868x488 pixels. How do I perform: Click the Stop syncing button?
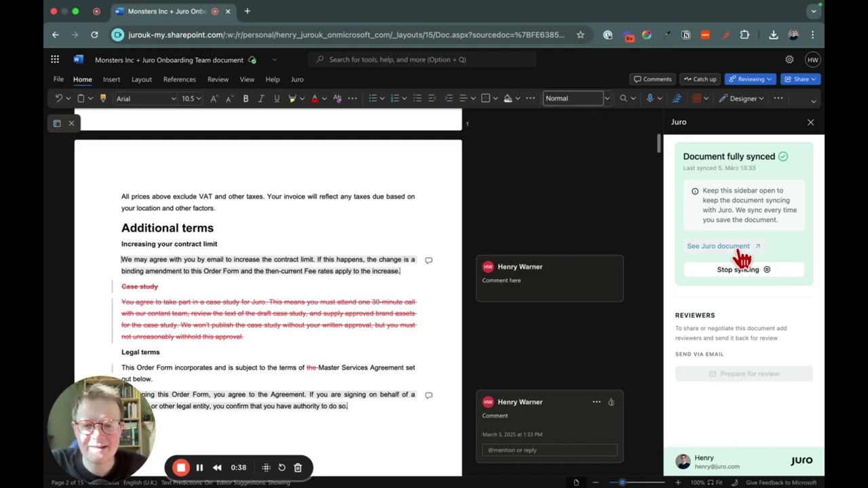click(743, 269)
